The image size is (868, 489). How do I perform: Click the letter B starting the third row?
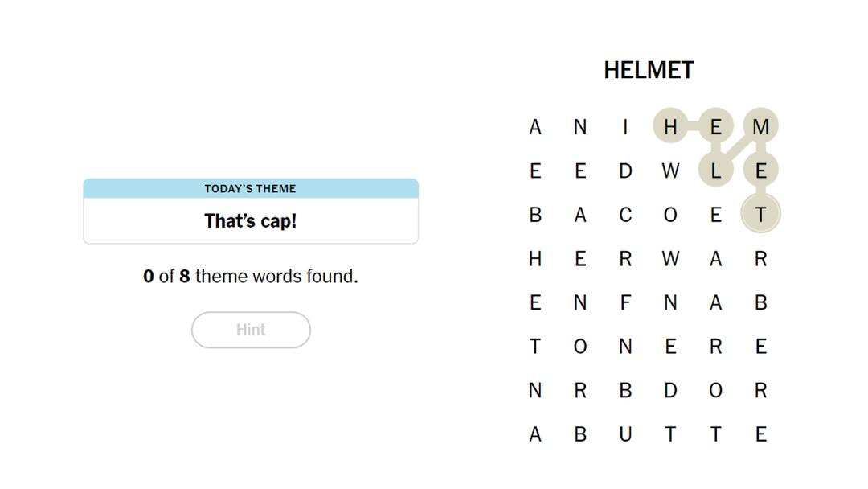point(534,214)
